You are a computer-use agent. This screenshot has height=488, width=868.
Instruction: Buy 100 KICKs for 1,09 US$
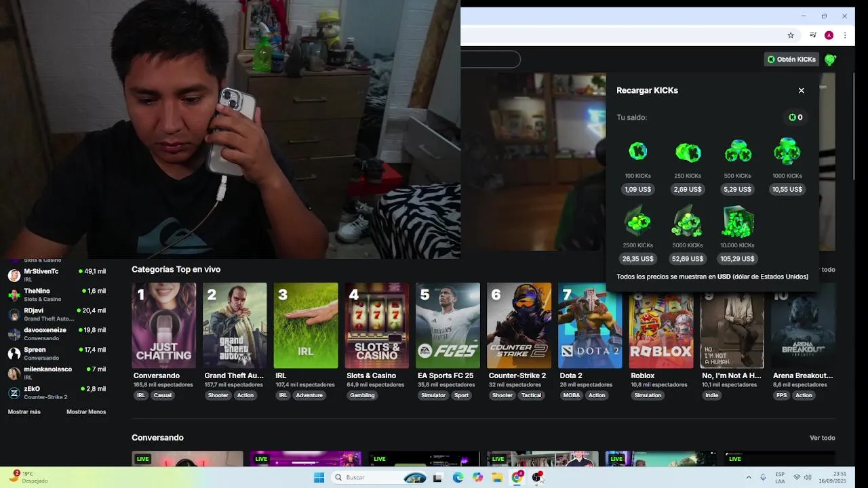tap(637, 190)
